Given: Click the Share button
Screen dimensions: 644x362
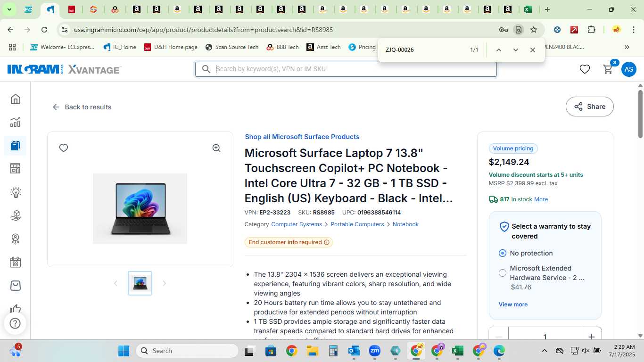Looking at the screenshot, I should pyautogui.click(x=589, y=107).
